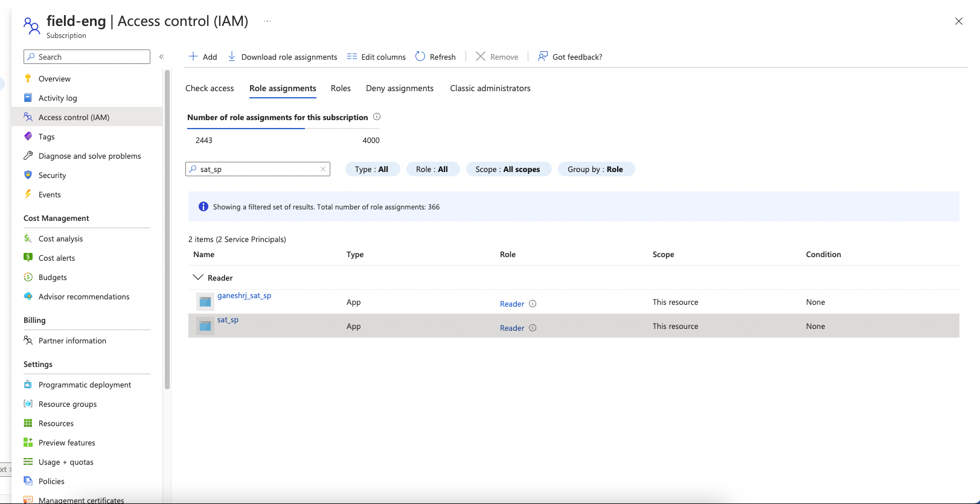Click the Preview features icon
Screen dimensions: 980x504
click(28, 442)
